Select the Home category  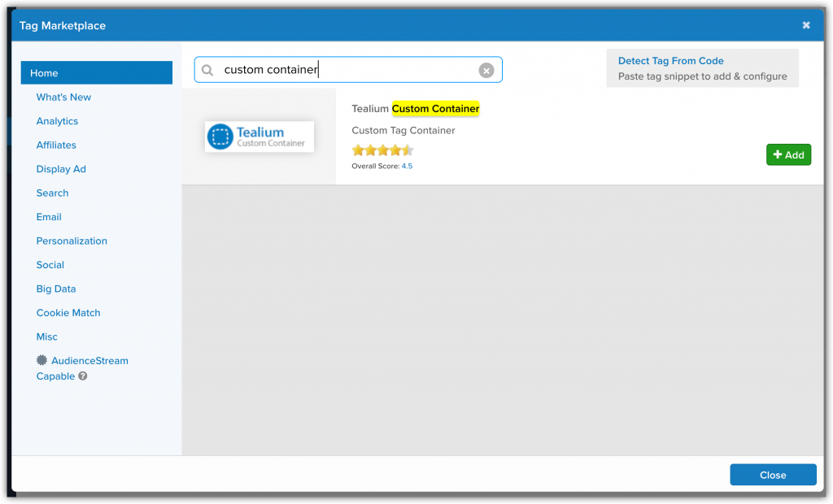(x=97, y=73)
